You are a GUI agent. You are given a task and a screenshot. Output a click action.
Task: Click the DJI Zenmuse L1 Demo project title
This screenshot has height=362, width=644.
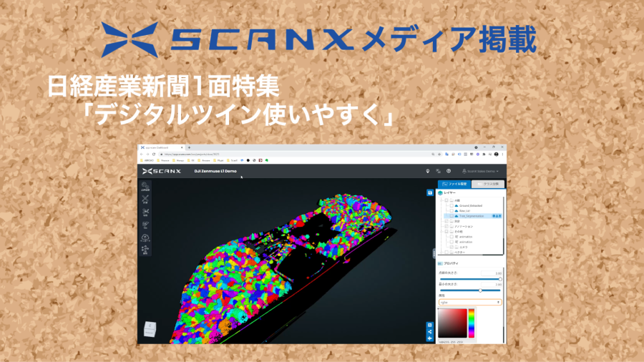(x=215, y=171)
